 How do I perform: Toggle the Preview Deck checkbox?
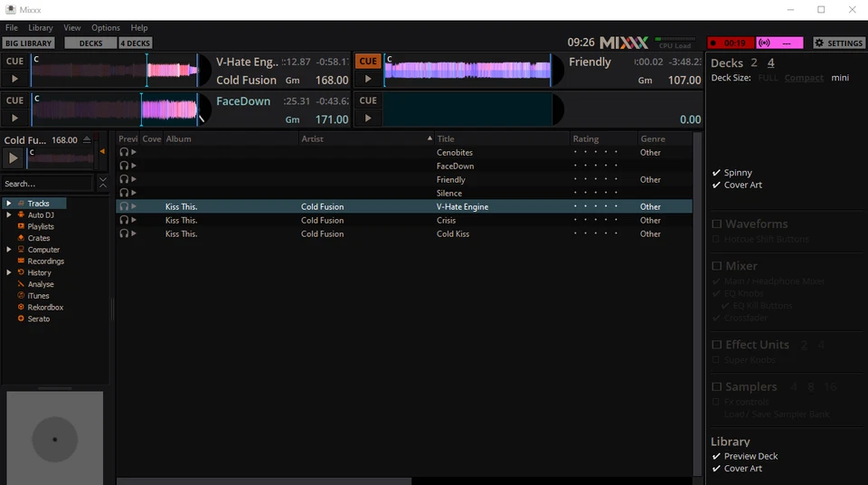pyautogui.click(x=716, y=456)
